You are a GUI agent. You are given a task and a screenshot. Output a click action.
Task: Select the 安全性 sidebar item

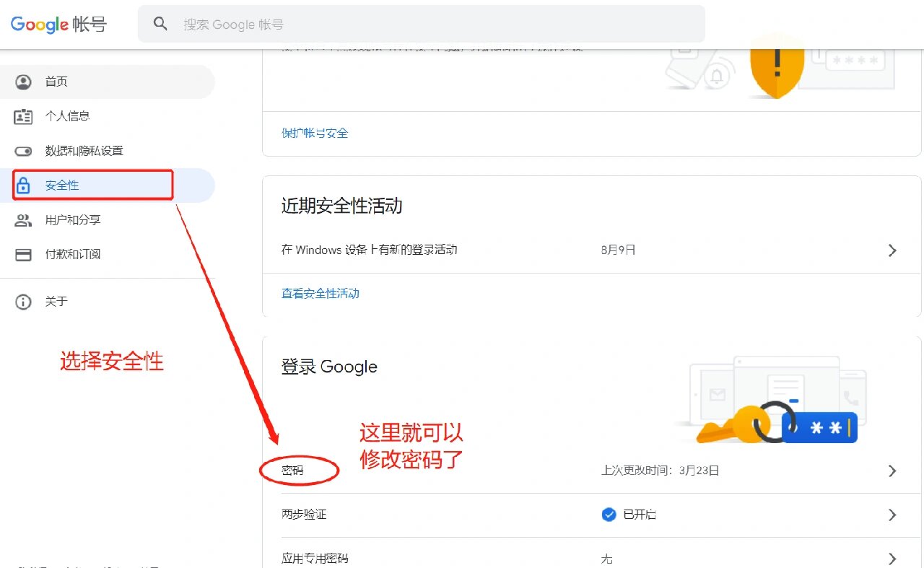click(108, 185)
